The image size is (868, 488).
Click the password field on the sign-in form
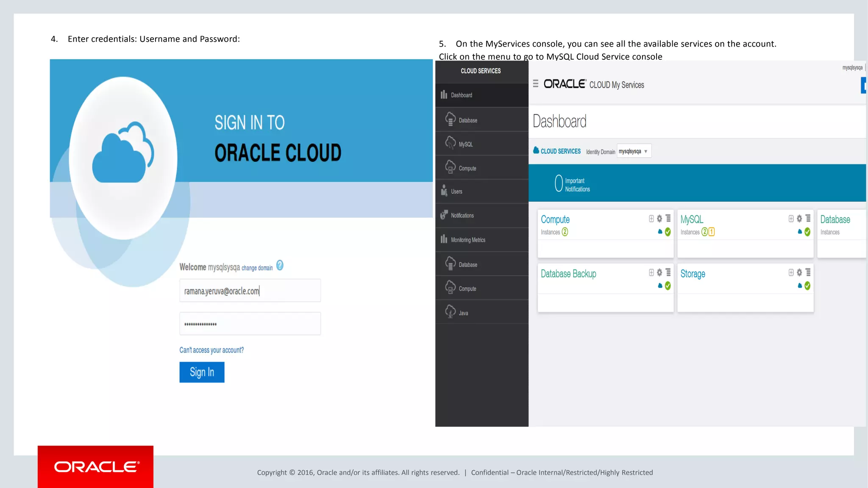pyautogui.click(x=250, y=324)
